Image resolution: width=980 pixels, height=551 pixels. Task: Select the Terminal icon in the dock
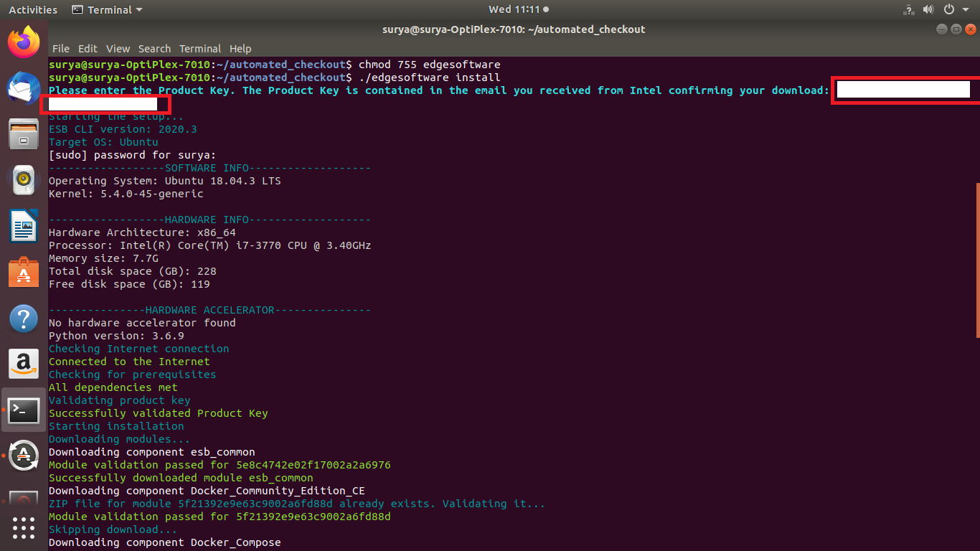tap(24, 410)
